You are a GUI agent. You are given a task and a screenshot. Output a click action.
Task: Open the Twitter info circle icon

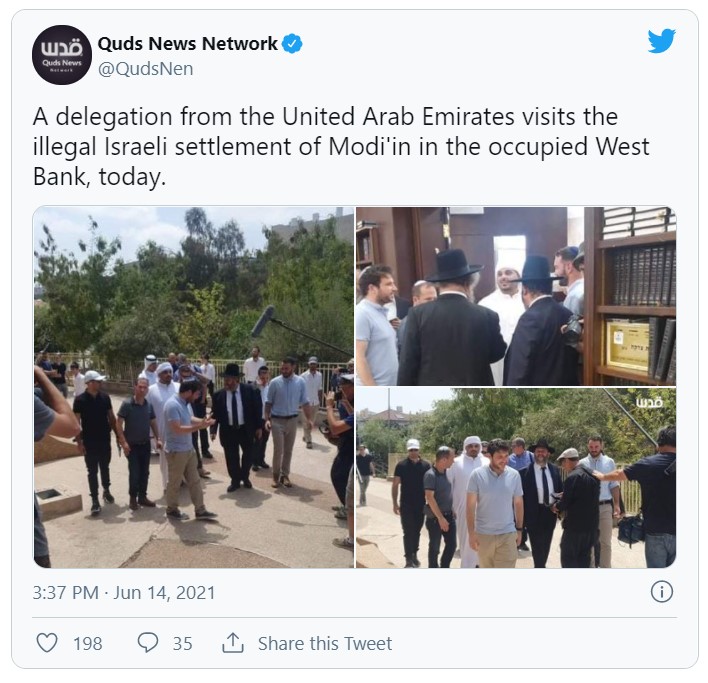pos(661,592)
